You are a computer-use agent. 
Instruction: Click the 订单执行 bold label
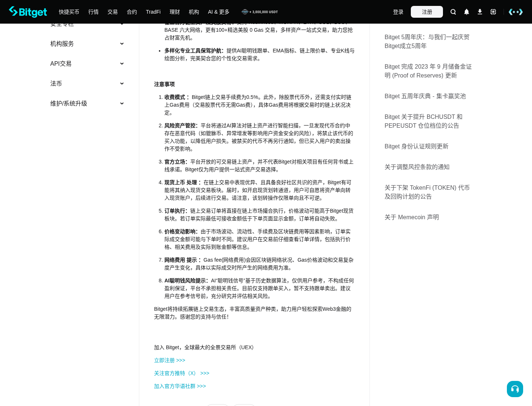176,211
